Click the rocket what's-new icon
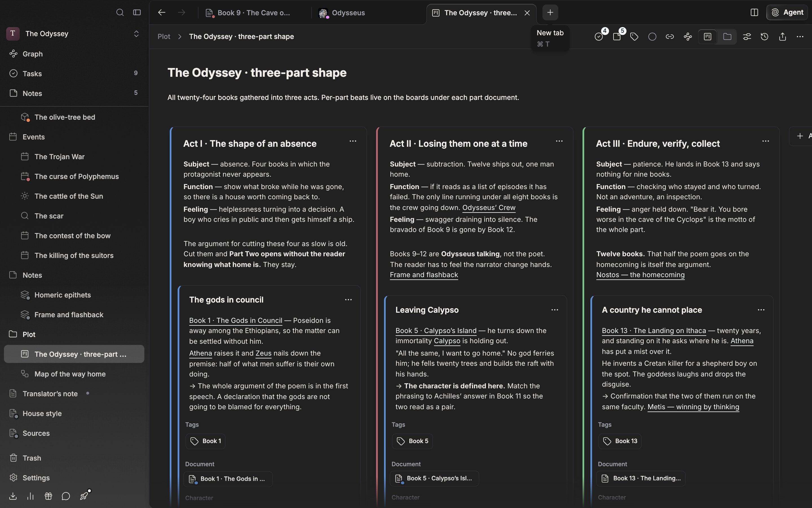This screenshot has height=508, width=812. (x=84, y=496)
